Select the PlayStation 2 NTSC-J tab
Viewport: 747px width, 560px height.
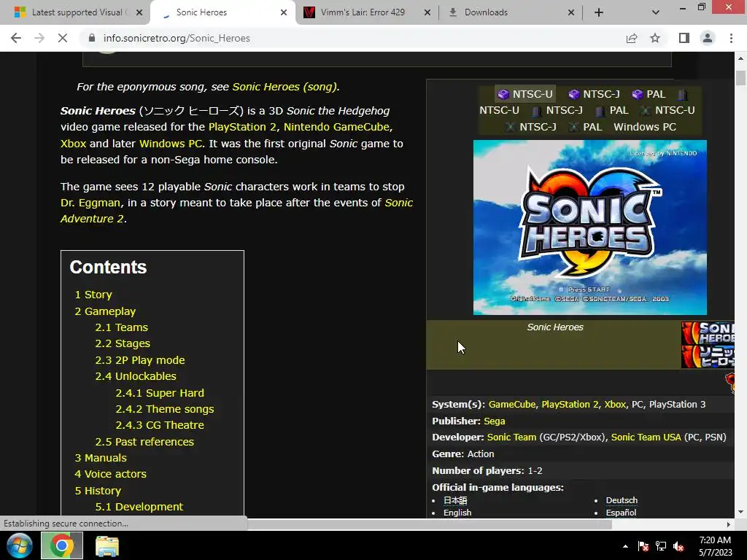[x=557, y=111]
